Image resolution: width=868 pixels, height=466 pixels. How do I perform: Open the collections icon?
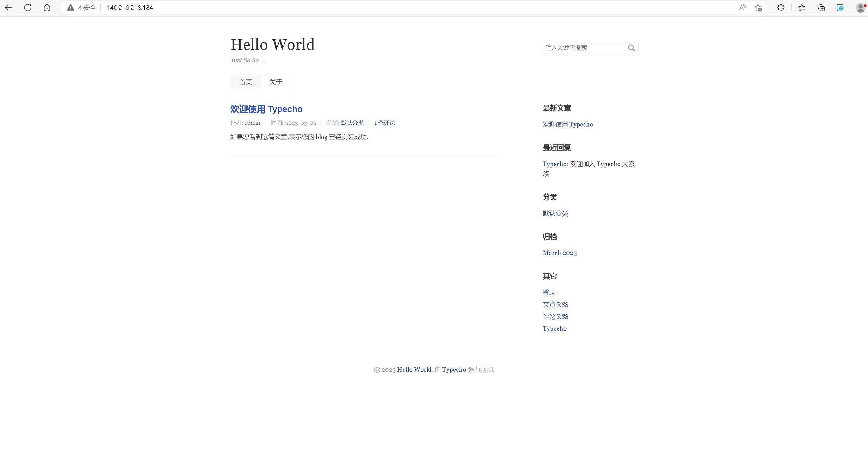[x=821, y=7]
